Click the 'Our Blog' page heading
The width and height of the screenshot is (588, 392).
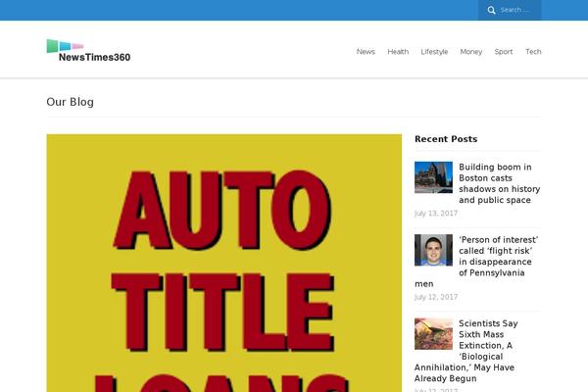tap(71, 102)
